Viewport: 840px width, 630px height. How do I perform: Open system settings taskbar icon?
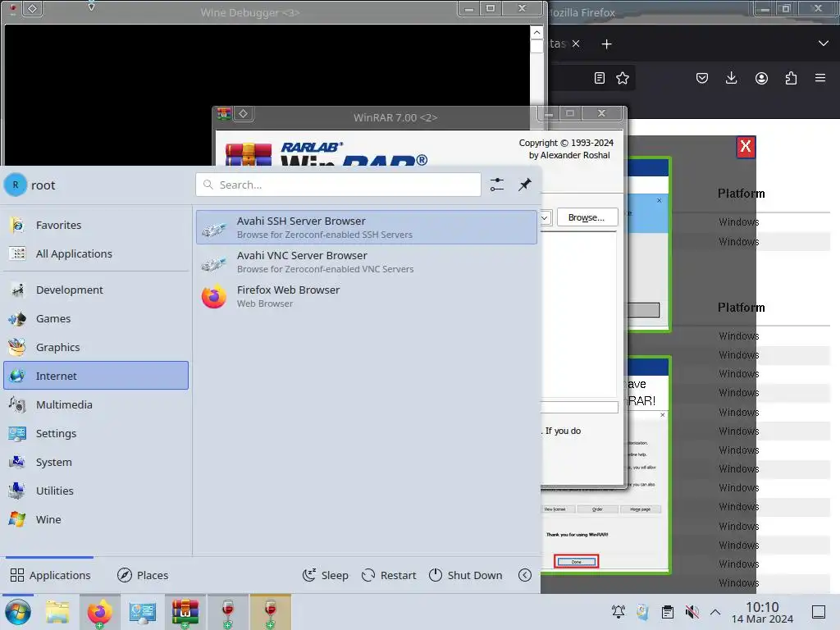pyautogui.click(x=143, y=612)
